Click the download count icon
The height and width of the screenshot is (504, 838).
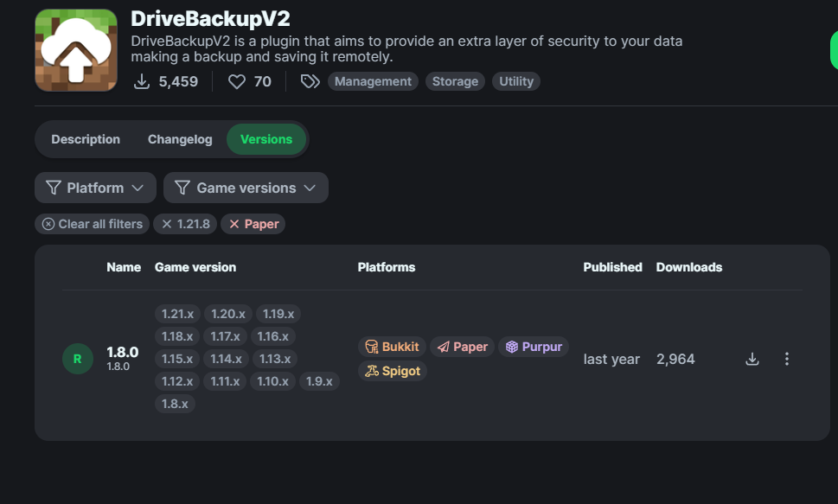[x=142, y=81]
